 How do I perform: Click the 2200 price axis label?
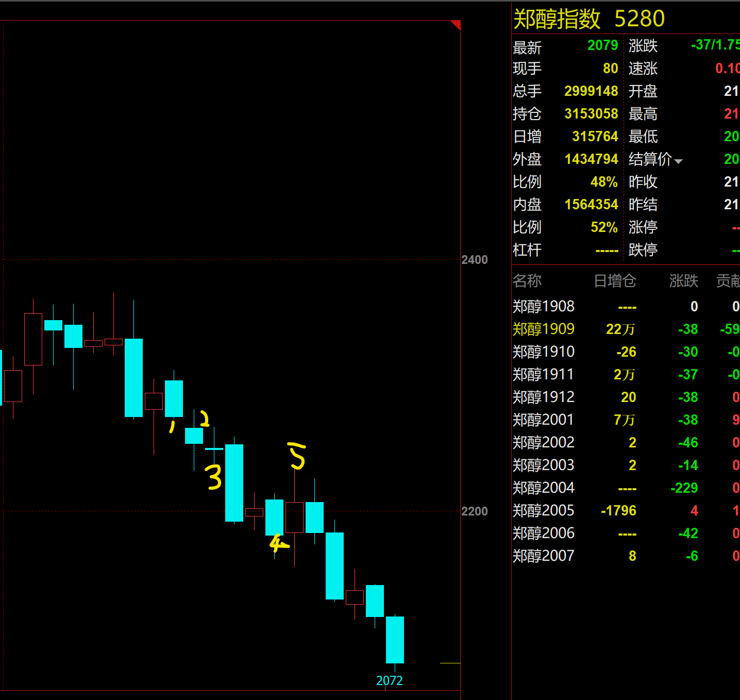[474, 511]
